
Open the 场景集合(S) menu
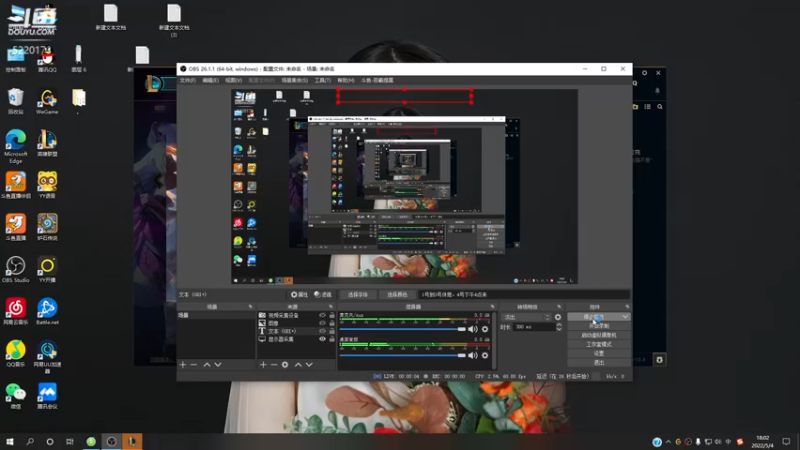pyautogui.click(x=294, y=80)
